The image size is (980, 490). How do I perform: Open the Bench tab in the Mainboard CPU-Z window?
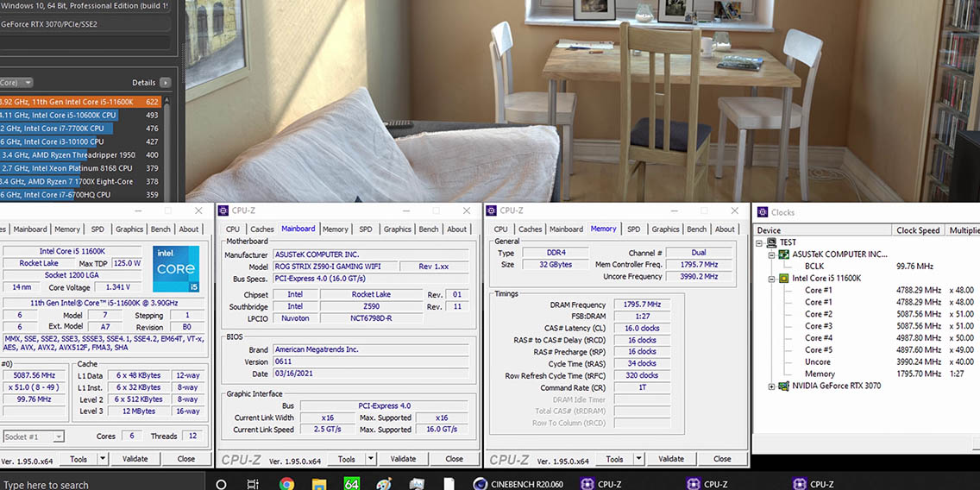[x=429, y=229]
